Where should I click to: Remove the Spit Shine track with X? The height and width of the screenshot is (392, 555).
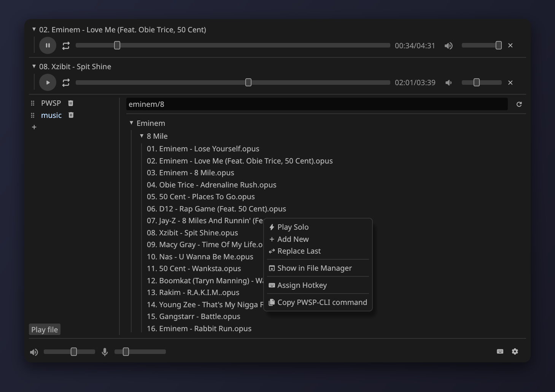510,83
